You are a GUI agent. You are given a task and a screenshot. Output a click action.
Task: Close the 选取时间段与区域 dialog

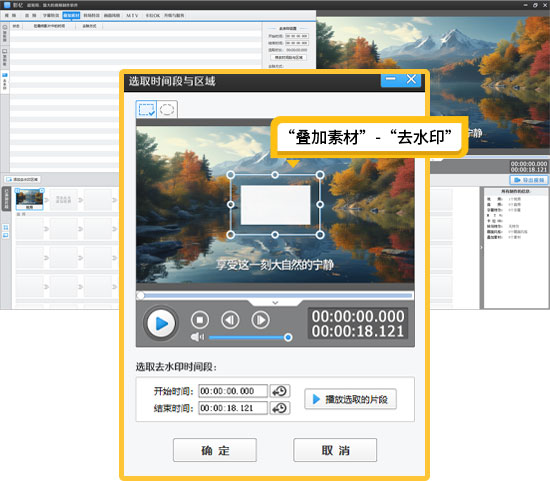[x=411, y=80]
